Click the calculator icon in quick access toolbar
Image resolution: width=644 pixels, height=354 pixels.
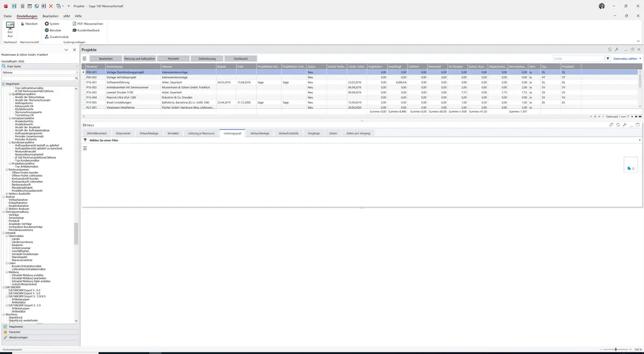coord(22,6)
